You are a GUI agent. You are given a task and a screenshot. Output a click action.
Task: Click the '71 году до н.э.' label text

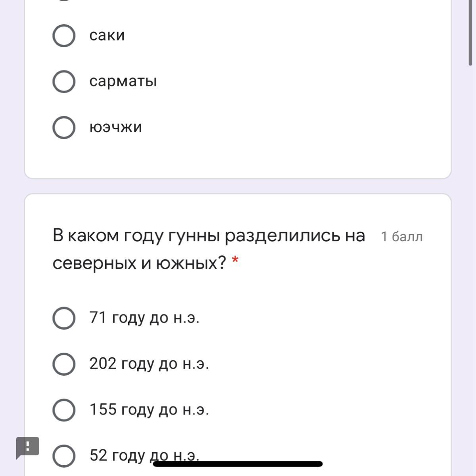click(144, 318)
